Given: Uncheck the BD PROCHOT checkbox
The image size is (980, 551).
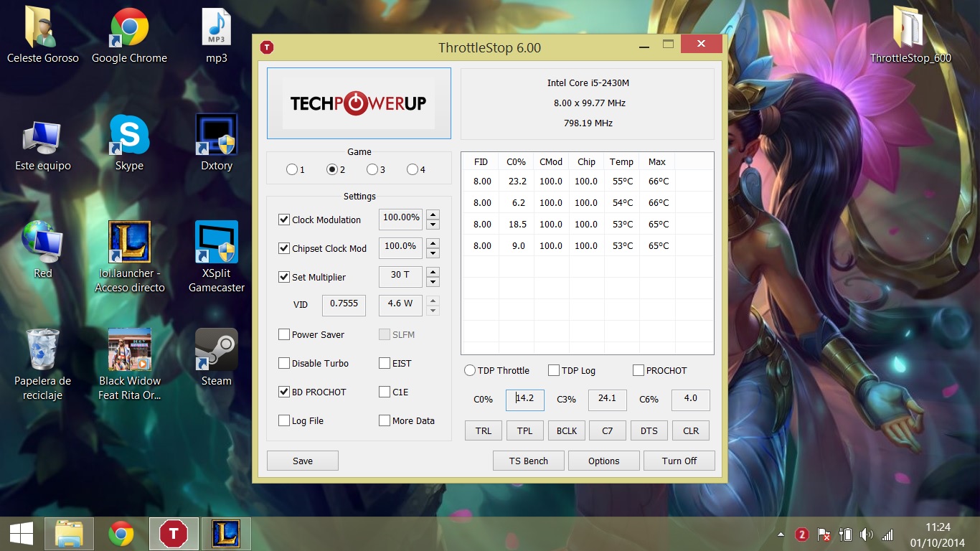Looking at the screenshot, I should click(284, 392).
